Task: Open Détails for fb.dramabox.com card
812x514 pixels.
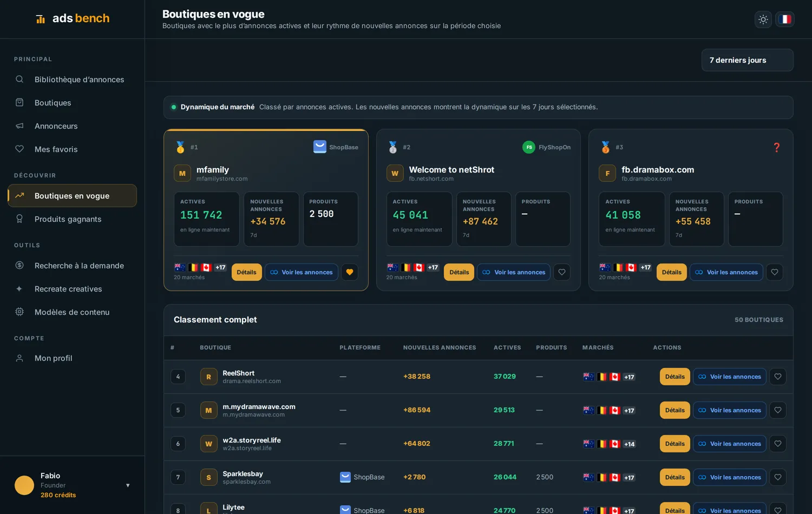Action: [672, 272]
